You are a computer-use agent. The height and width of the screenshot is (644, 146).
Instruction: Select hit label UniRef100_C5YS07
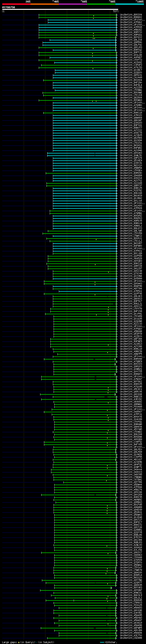131,567
